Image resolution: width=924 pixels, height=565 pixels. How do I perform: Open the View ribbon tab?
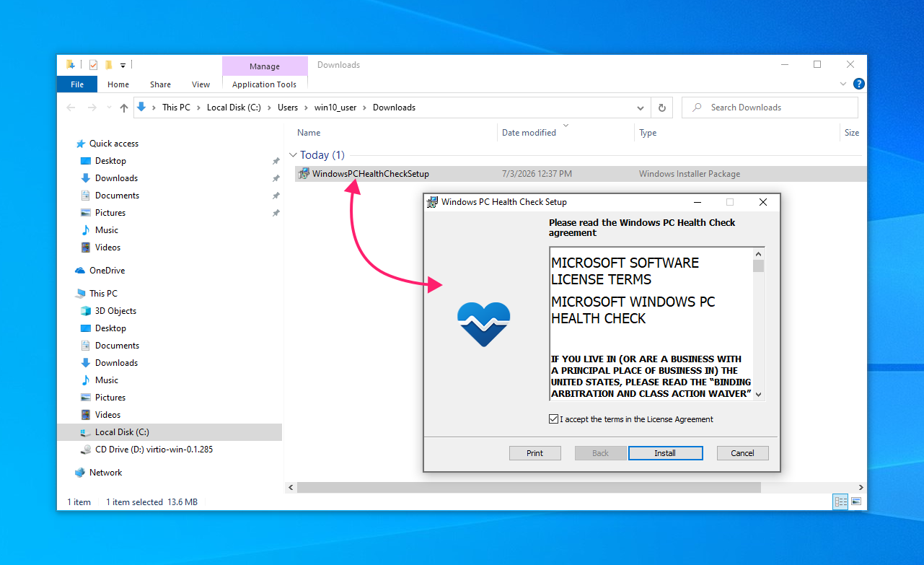tap(201, 84)
